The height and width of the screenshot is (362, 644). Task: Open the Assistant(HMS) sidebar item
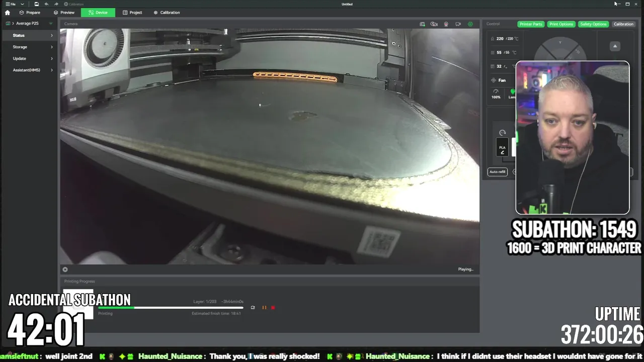click(x=30, y=70)
